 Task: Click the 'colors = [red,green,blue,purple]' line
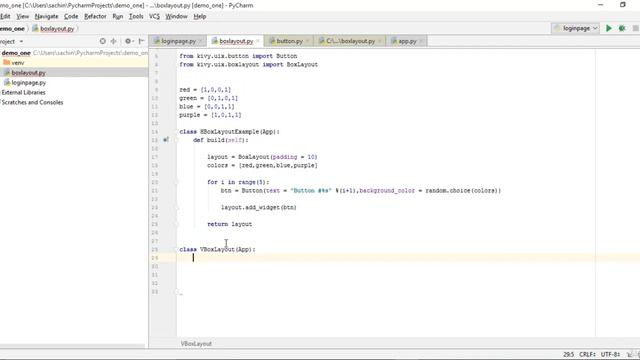pos(262,165)
